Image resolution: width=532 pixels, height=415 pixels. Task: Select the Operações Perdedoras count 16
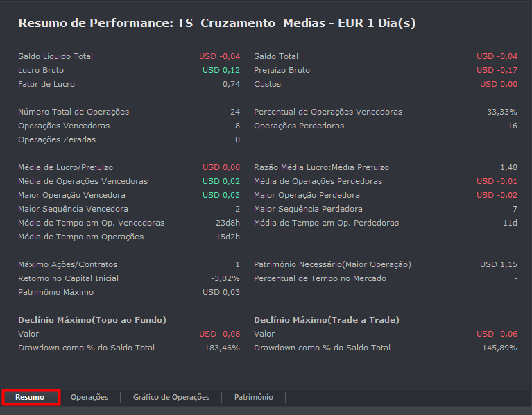[x=512, y=126]
